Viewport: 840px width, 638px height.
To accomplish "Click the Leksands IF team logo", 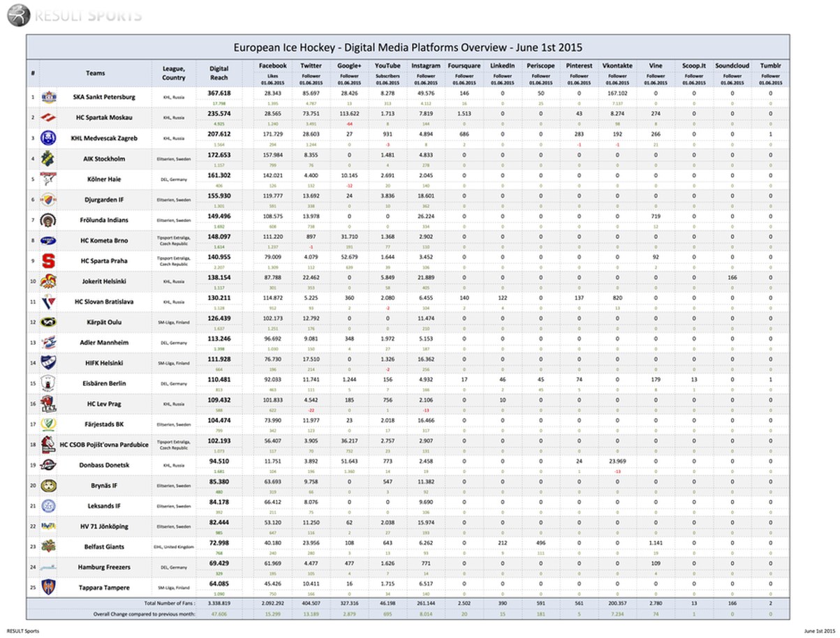I will pyautogui.click(x=48, y=506).
